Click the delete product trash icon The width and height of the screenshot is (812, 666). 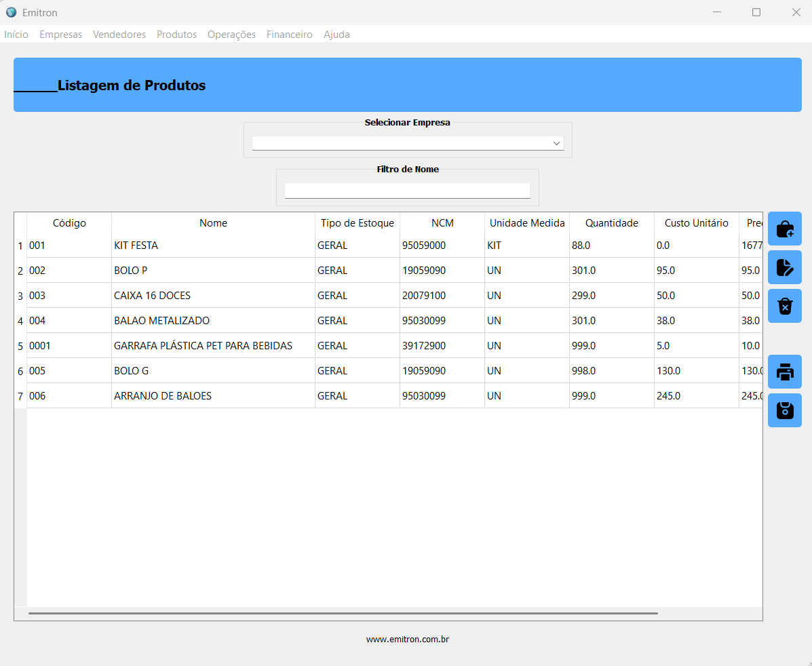784,306
